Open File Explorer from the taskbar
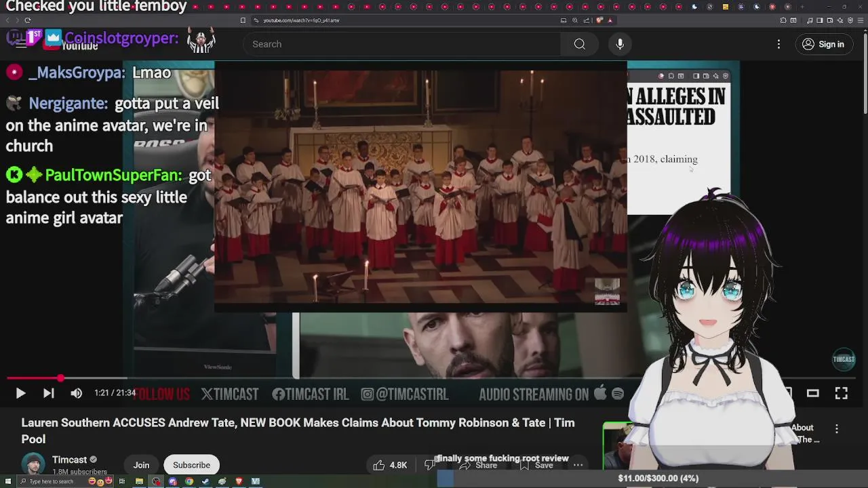 (x=139, y=481)
